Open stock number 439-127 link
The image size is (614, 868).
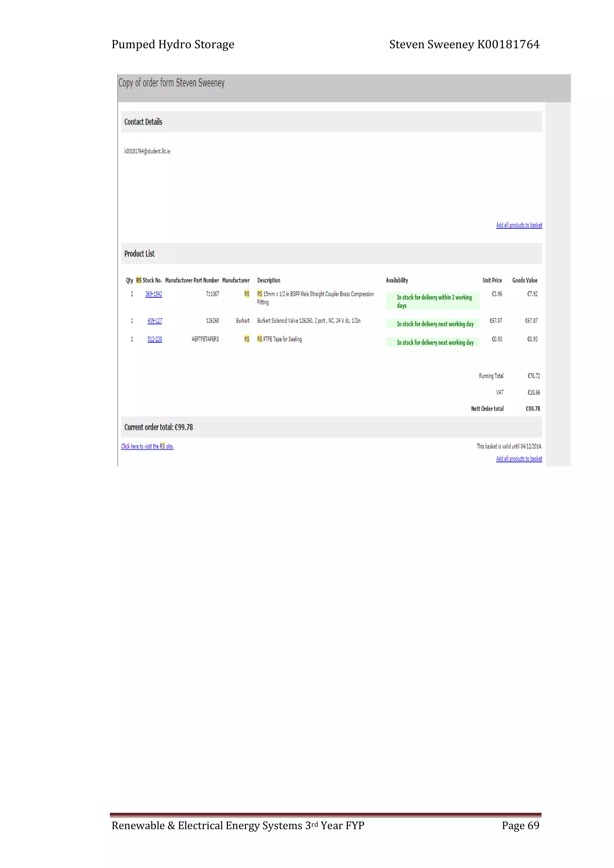coord(154,321)
